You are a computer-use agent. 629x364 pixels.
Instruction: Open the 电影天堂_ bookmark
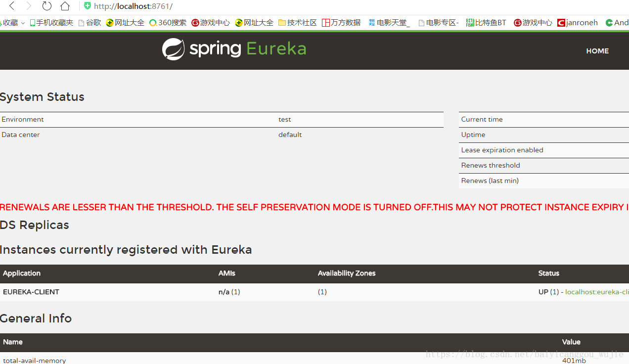tap(389, 23)
